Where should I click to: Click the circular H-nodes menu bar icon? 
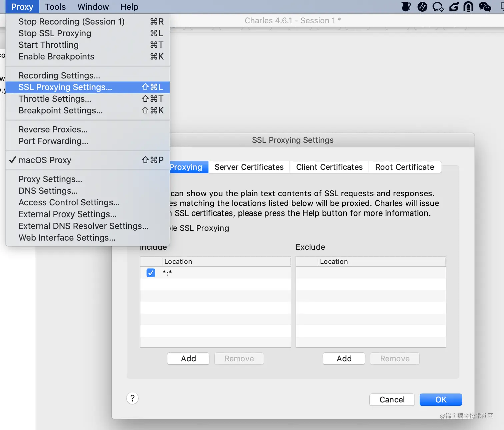pyautogui.click(x=422, y=7)
